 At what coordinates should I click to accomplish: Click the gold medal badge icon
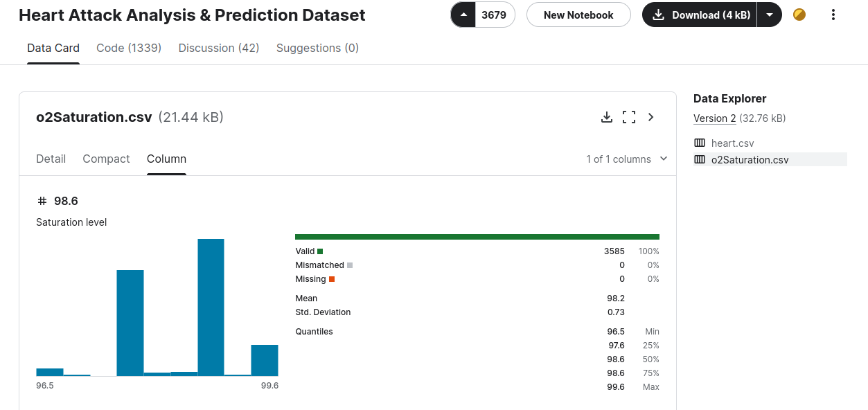pyautogui.click(x=799, y=15)
